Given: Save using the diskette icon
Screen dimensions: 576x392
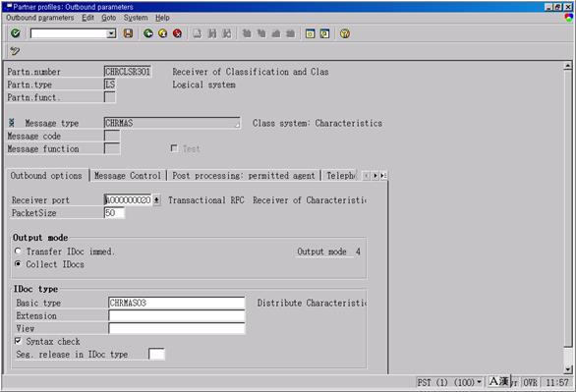Looking at the screenshot, I should click(128, 33).
